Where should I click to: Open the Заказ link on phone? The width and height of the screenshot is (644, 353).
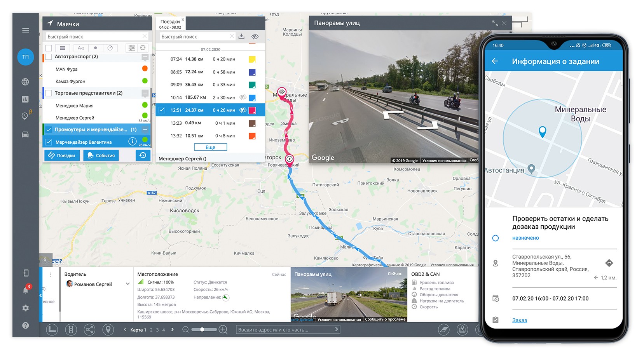(x=520, y=320)
